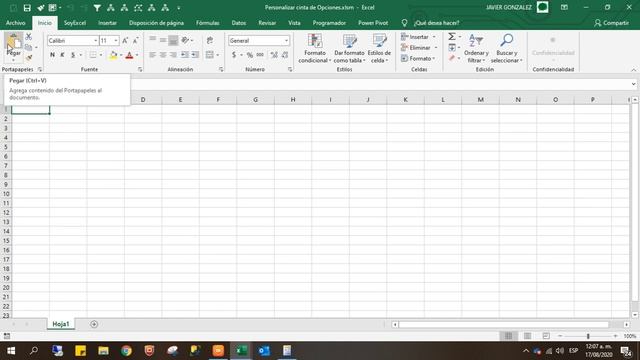Expand the Merge and center dropdown arrow
Viewport: 640px width, 360px height.
pos(218,55)
